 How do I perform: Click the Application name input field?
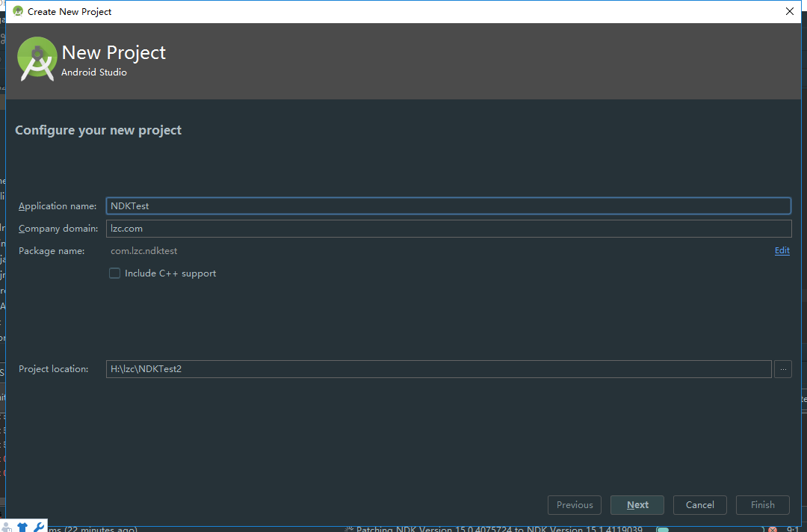tap(448, 205)
